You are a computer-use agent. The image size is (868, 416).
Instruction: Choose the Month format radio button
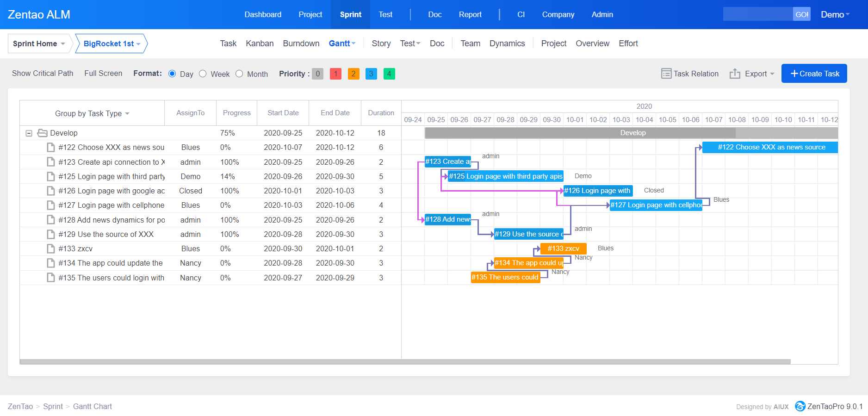click(239, 74)
